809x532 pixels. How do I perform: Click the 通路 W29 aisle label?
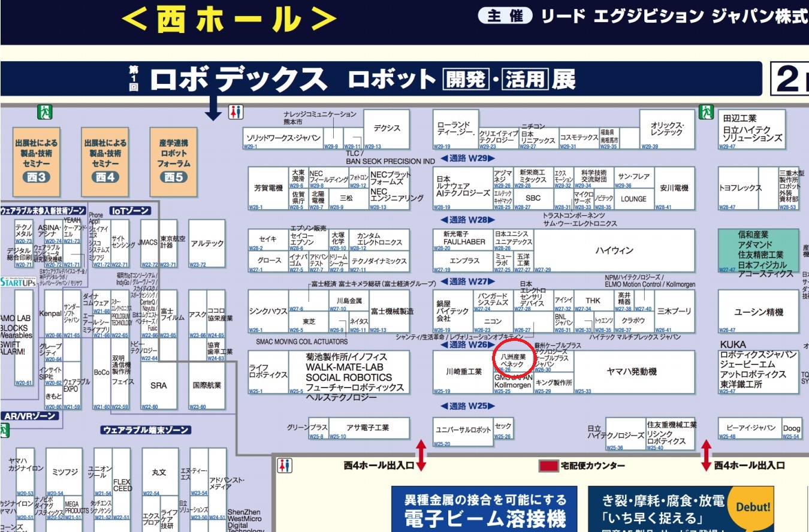point(468,159)
